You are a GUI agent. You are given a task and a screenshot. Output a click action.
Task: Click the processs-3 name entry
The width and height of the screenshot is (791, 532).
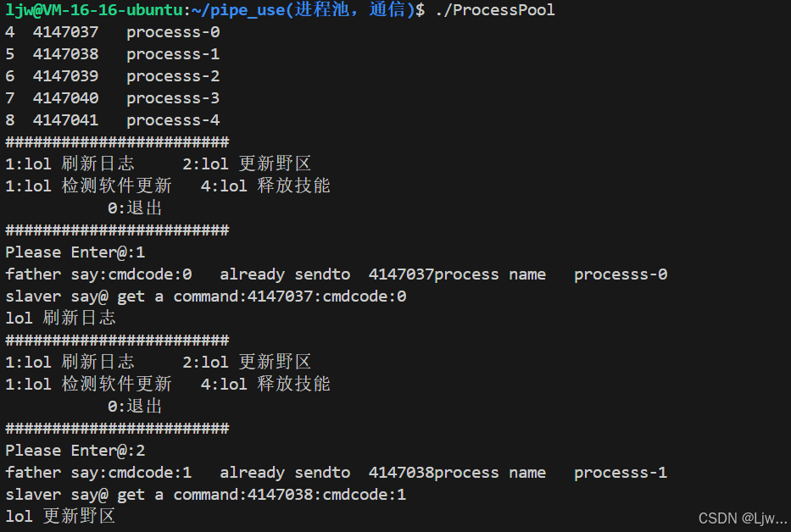click(173, 98)
